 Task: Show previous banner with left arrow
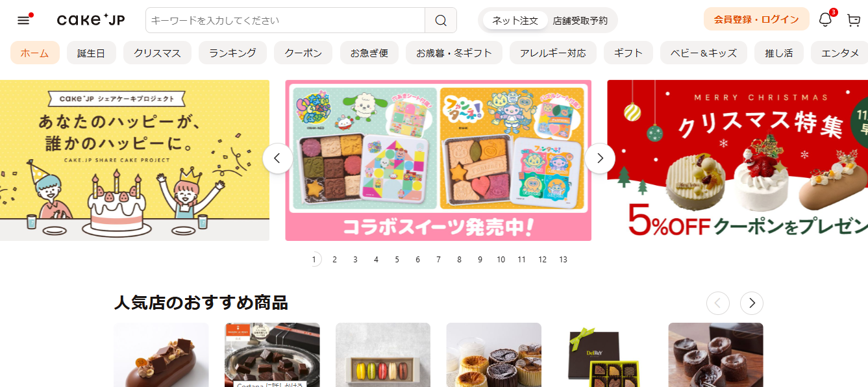coord(278,158)
